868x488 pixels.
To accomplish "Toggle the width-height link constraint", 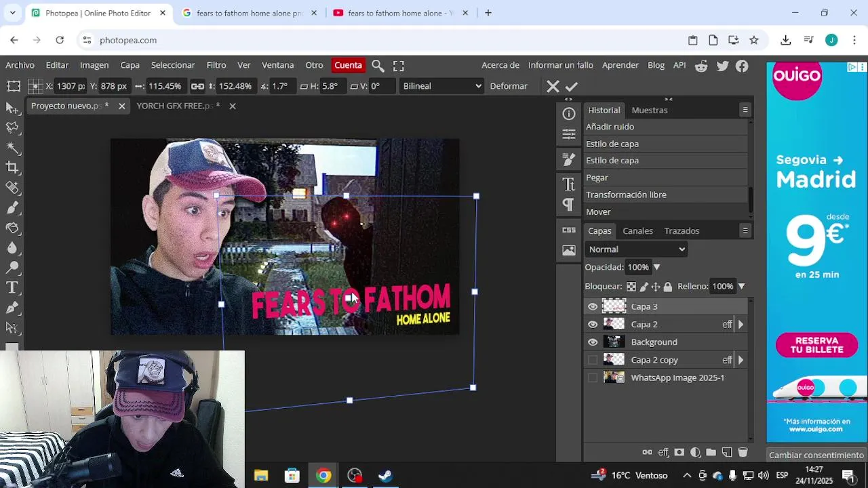I will click(197, 86).
